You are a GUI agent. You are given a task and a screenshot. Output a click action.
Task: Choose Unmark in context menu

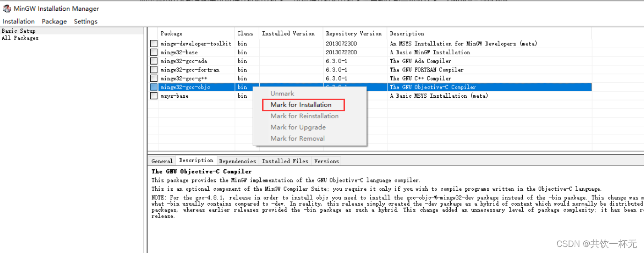[x=282, y=94]
